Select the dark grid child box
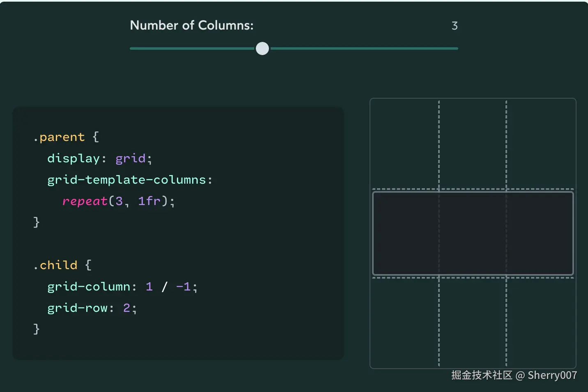Viewport: 588px width, 392px height. point(473,233)
